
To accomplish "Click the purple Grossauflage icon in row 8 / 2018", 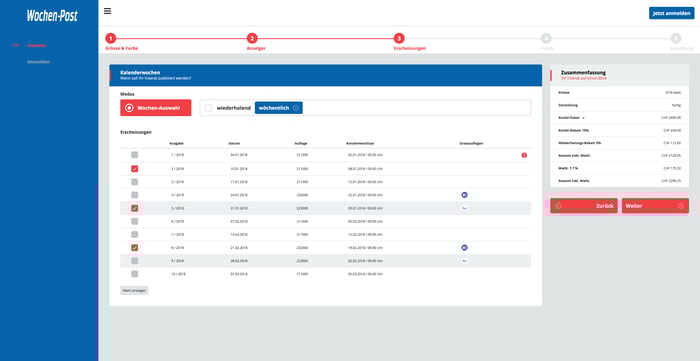I will point(464,247).
